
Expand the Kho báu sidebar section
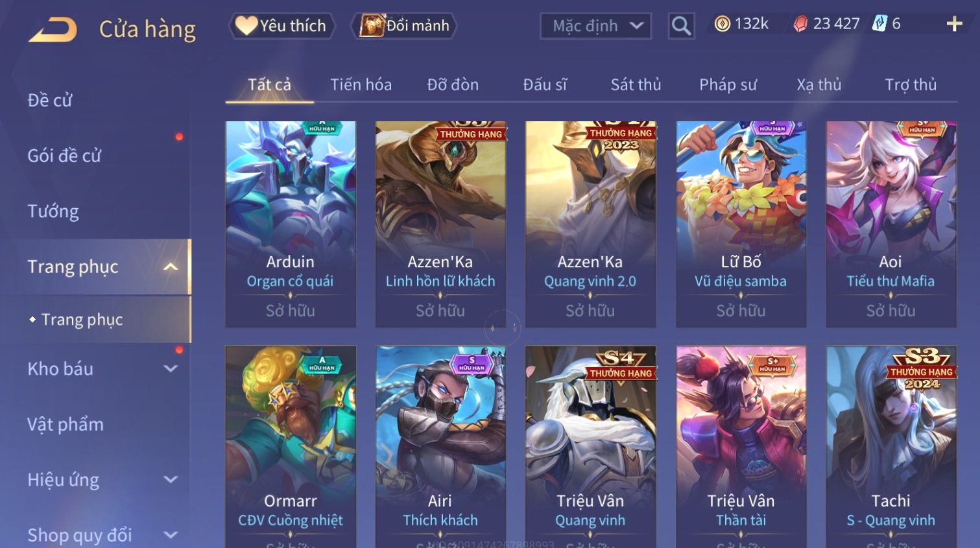(x=171, y=369)
